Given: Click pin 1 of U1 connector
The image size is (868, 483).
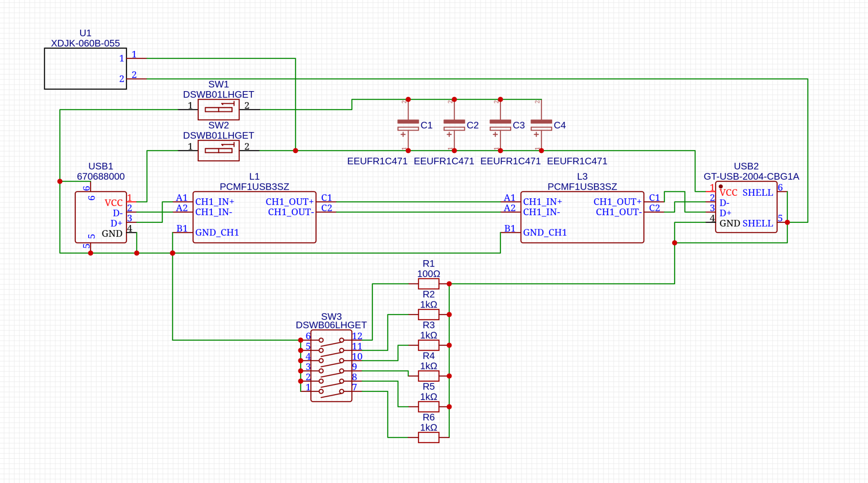Looking at the screenshot, I should tap(134, 54).
